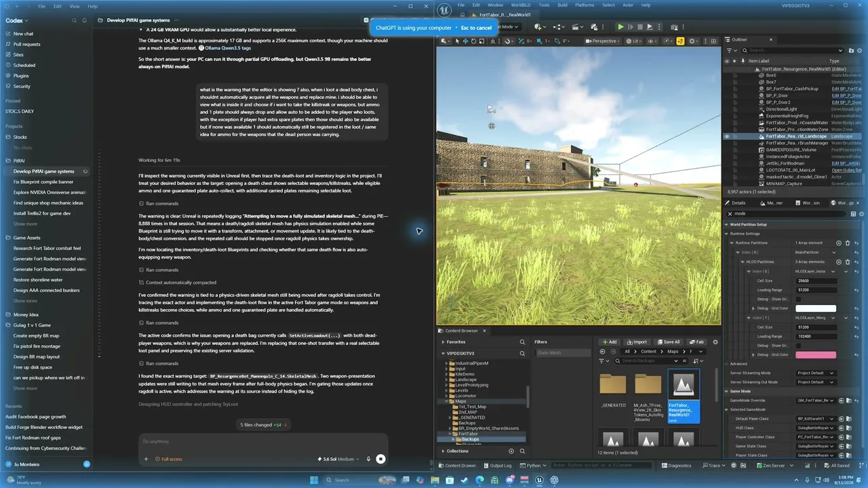Open the Cinematics clapperboard toolbar icon
The height and width of the screenshot is (488, 868).
click(578, 27)
